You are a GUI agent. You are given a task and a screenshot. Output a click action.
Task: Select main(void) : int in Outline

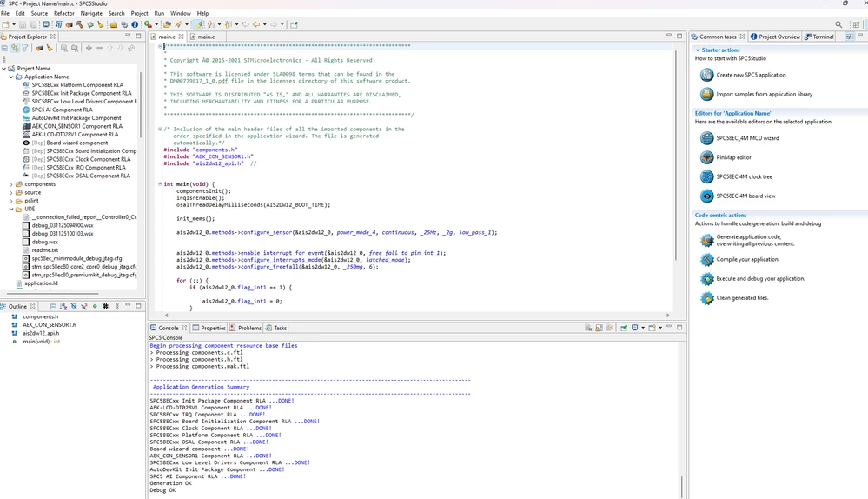41,342
